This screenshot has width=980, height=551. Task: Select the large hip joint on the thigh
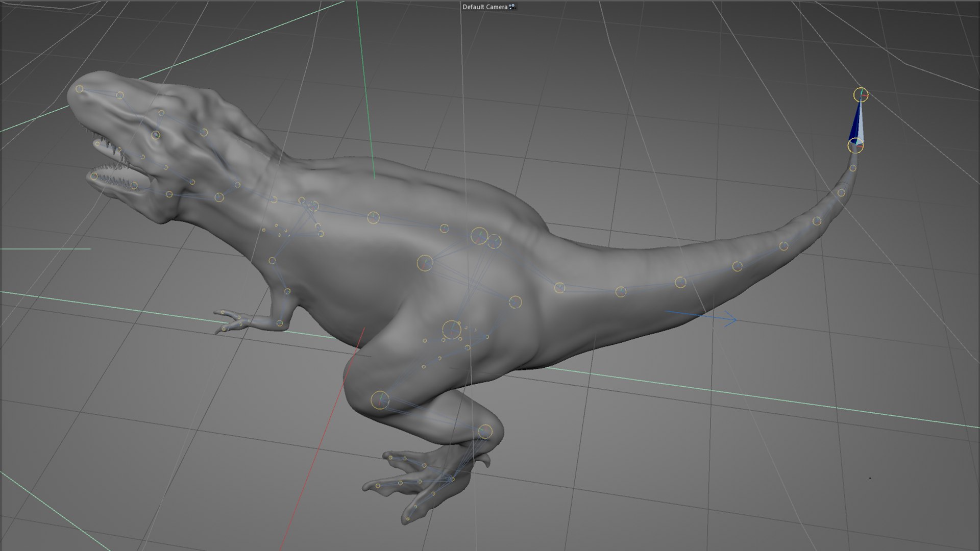coord(451,330)
